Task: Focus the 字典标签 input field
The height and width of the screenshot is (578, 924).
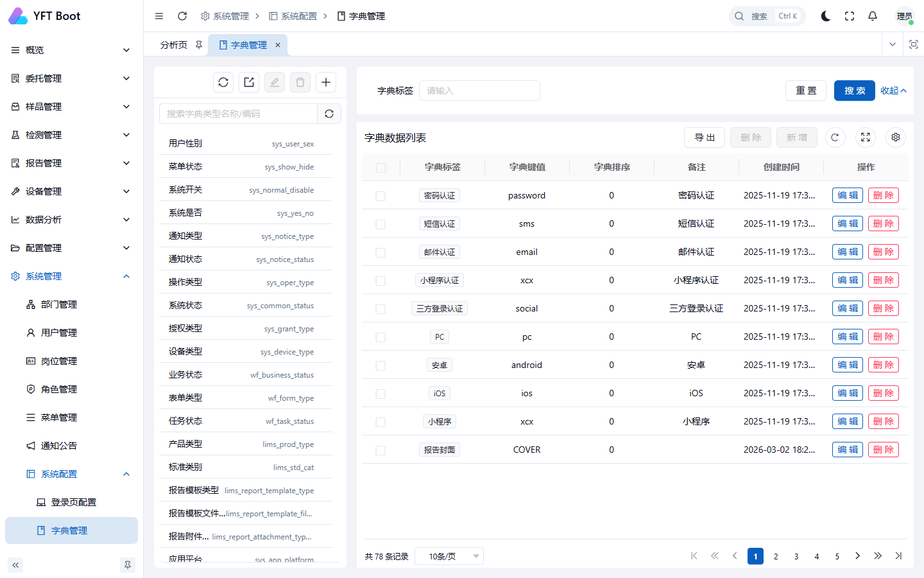Action: click(x=479, y=91)
